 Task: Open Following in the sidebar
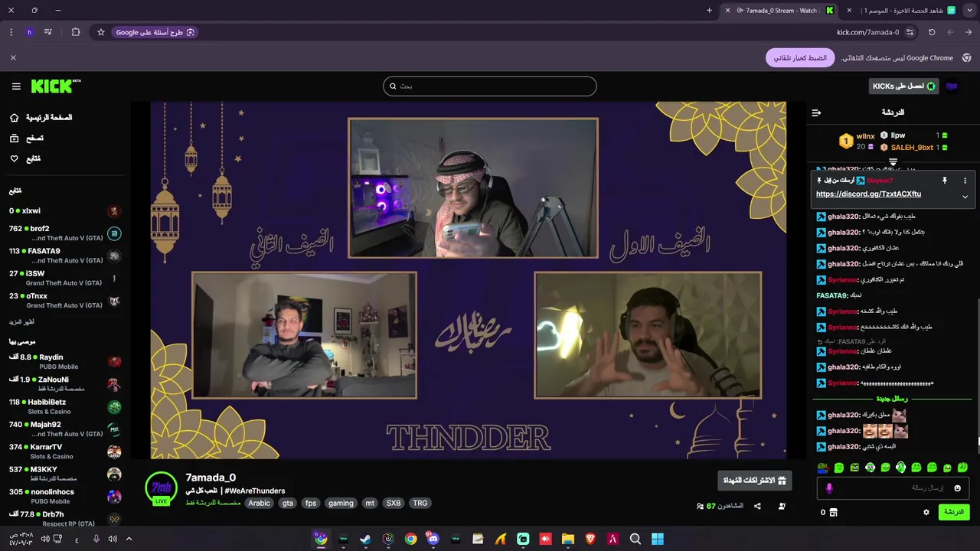click(x=24, y=158)
